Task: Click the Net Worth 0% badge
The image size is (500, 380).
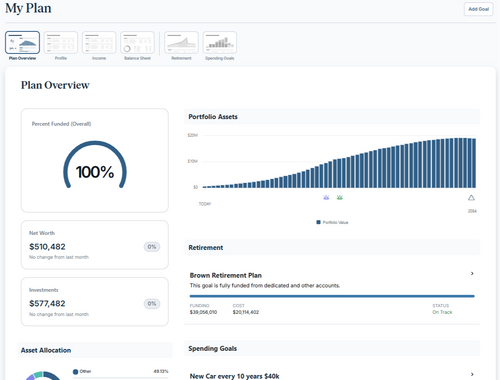Action: tap(152, 247)
